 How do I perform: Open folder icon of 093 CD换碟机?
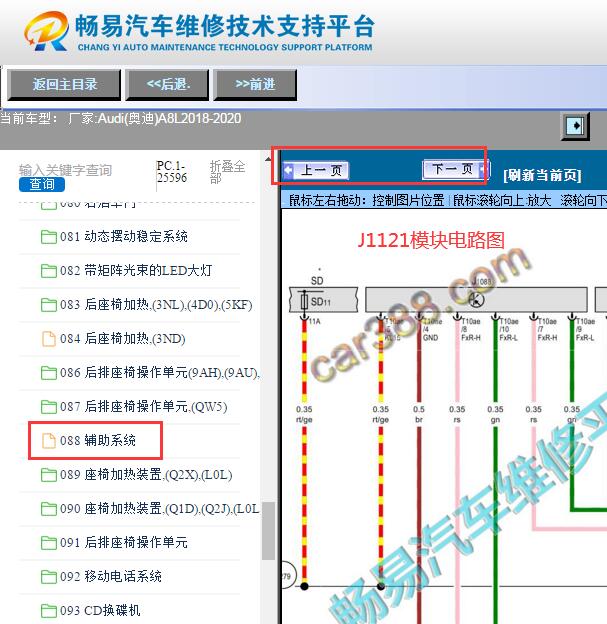[49, 610]
